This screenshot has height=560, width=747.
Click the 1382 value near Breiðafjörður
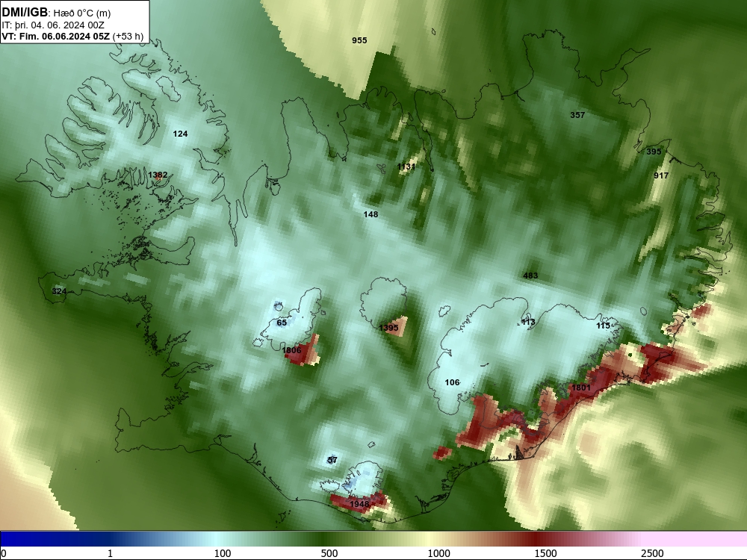click(158, 175)
